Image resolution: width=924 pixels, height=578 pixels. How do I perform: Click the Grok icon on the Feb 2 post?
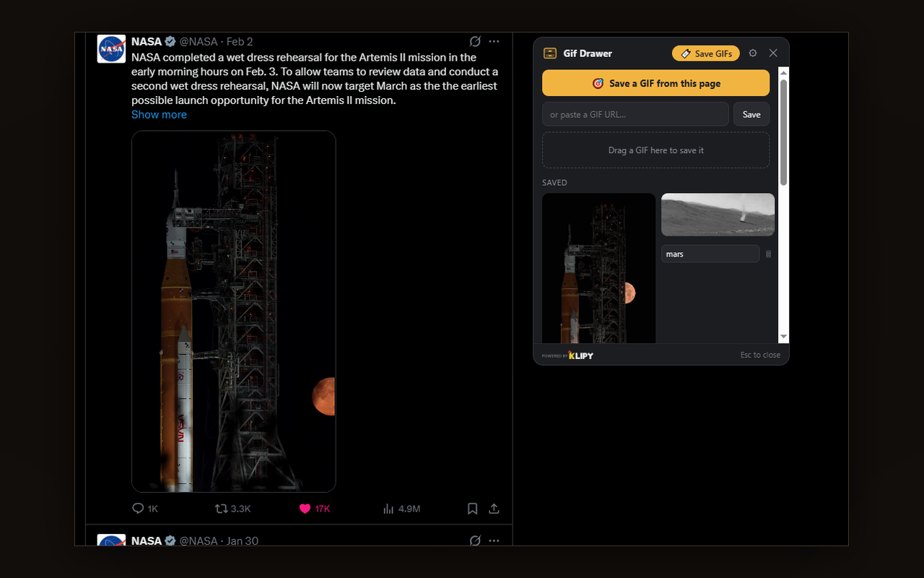pos(475,42)
